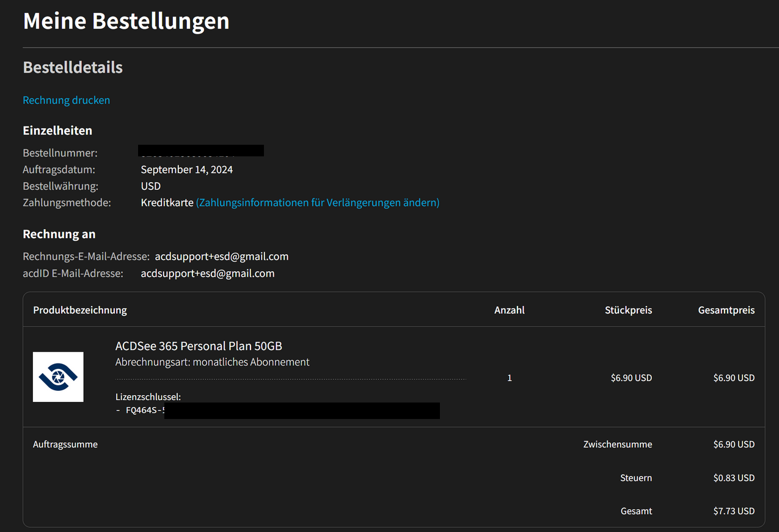Click the Bestellnummer label
The image size is (779, 532).
[x=60, y=153]
